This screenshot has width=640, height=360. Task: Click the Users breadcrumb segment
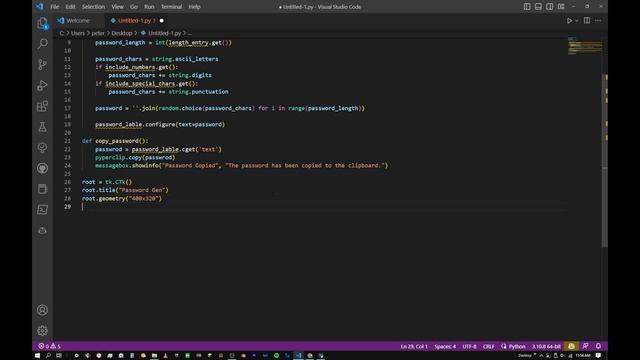tap(78, 33)
